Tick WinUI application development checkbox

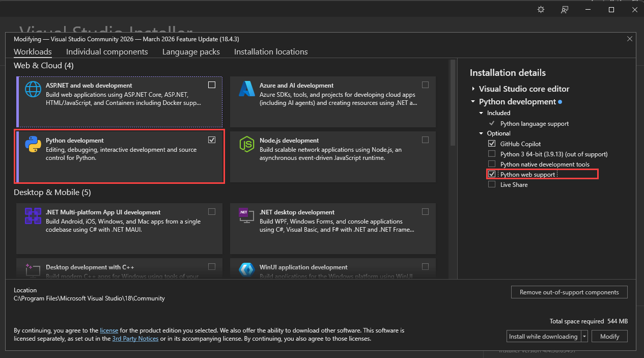pyautogui.click(x=426, y=267)
